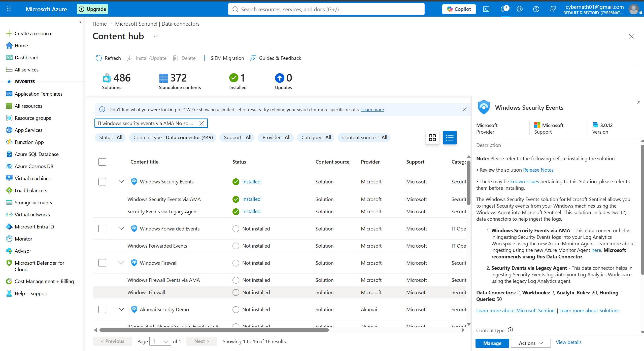Open Microsoft Defender for Cloud
The width and height of the screenshot is (644, 351).
(39, 266)
